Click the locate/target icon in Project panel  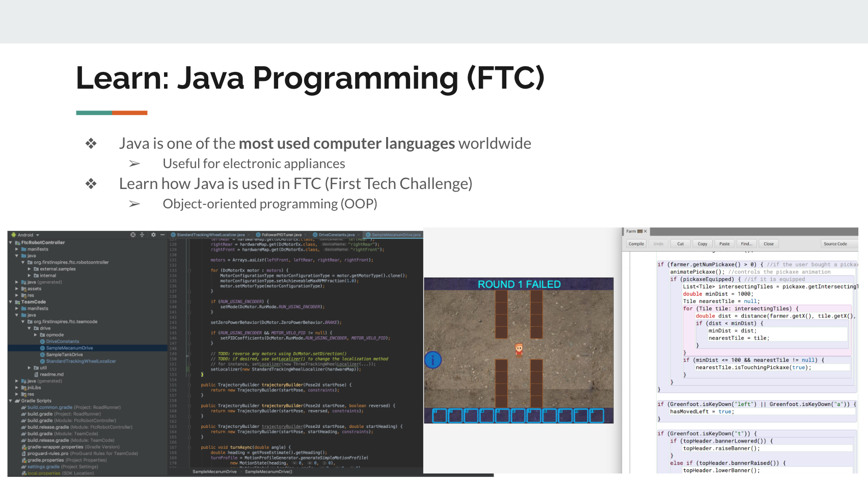[133, 235]
